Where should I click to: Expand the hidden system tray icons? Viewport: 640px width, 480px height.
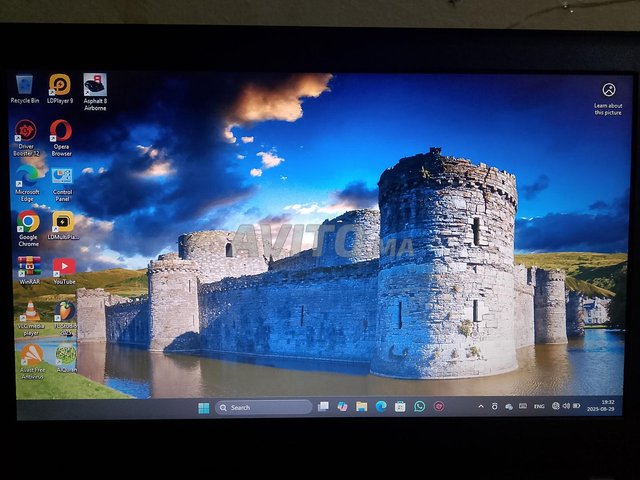(x=480, y=406)
